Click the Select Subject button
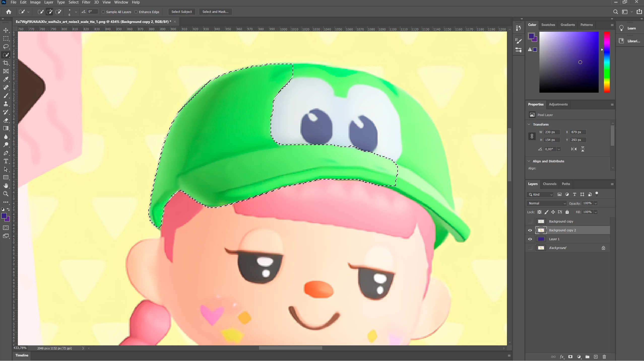This screenshot has width=644, height=361. pyautogui.click(x=181, y=12)
